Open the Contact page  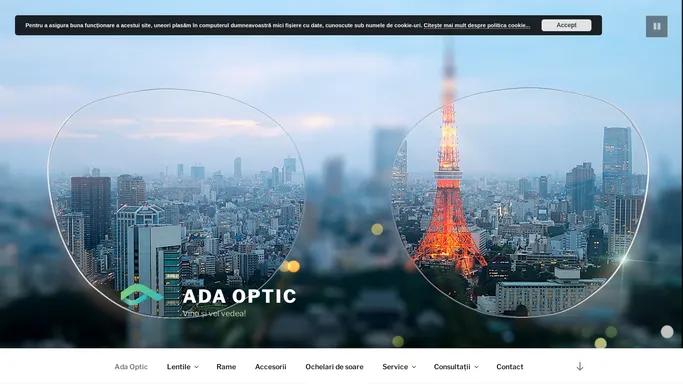510,367
